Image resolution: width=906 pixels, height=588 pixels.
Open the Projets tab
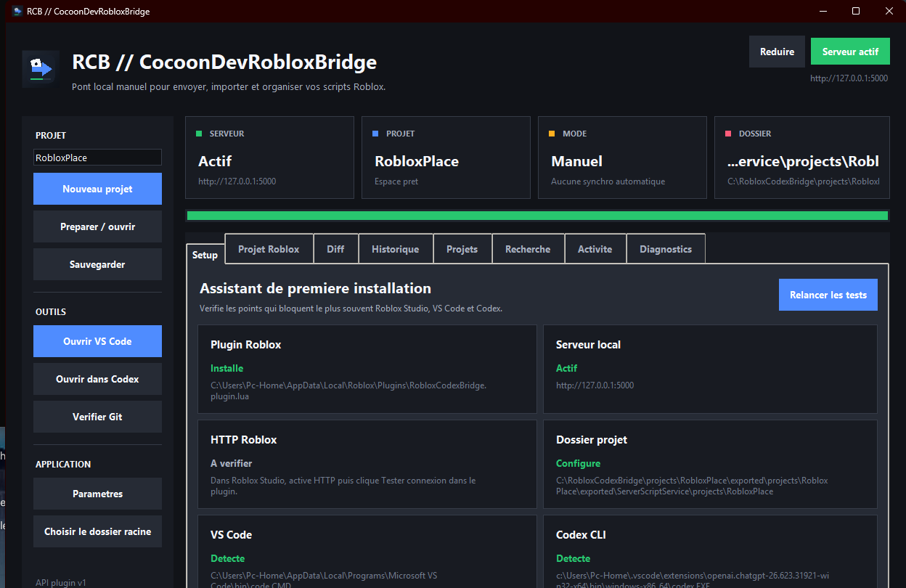tap(462, 249)
